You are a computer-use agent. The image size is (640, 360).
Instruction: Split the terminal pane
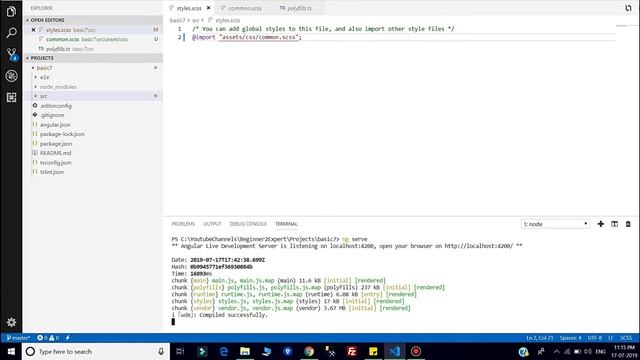pyautogui.click(x=614, y=224)
